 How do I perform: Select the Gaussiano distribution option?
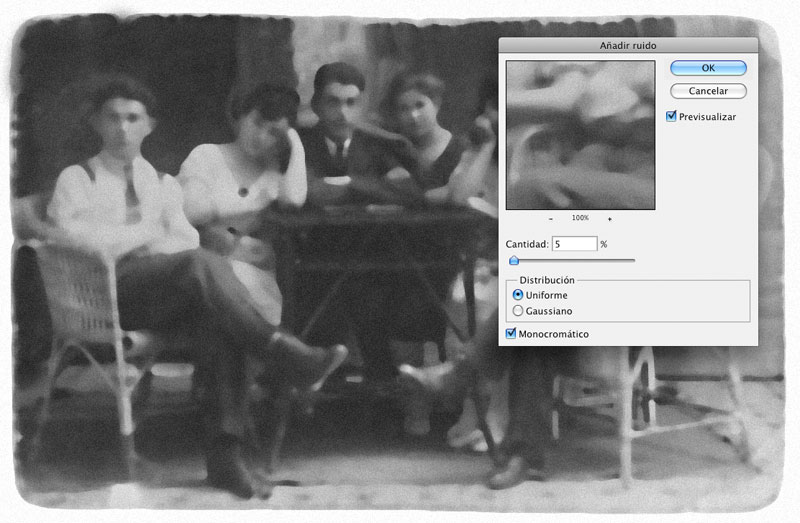tap(518, 311)
